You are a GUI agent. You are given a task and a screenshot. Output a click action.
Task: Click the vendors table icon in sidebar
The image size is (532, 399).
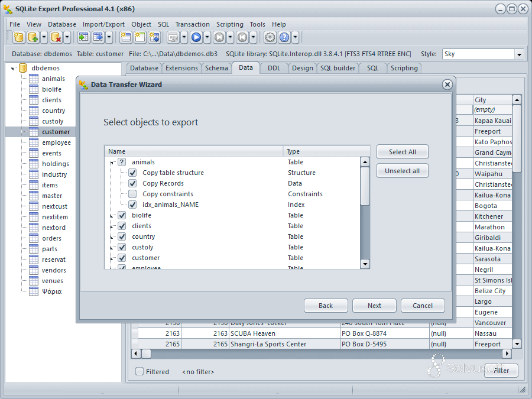(x=34, y=270)
